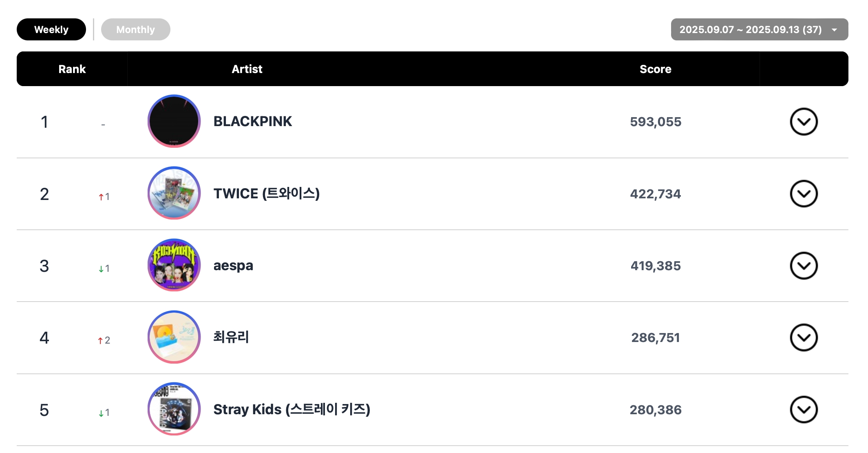This screenshot has height=453, width=868.
Task: Open the TWICE (트와이스) artist link
Action: pos(266,193)
